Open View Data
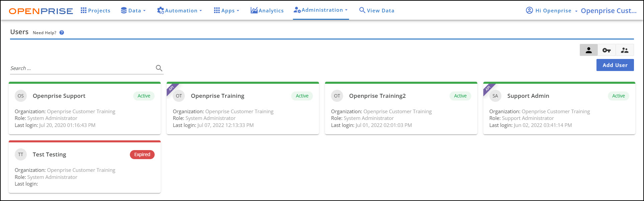Viewport: 644px width, 201px height. click(377, 10)
